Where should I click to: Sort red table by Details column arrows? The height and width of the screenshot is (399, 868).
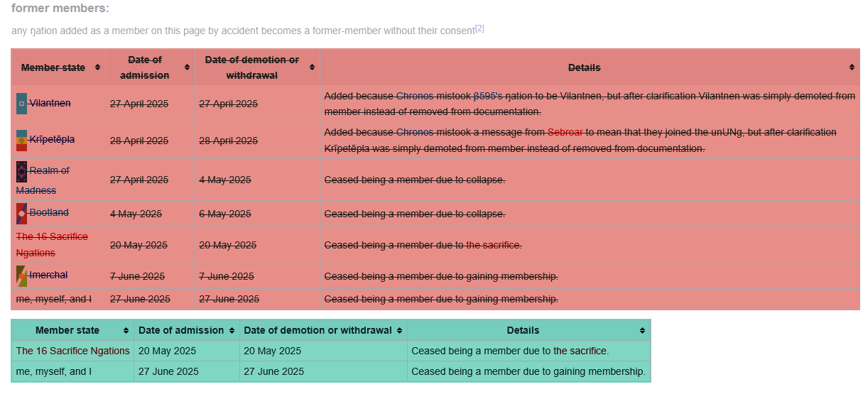tap(852, 67)
